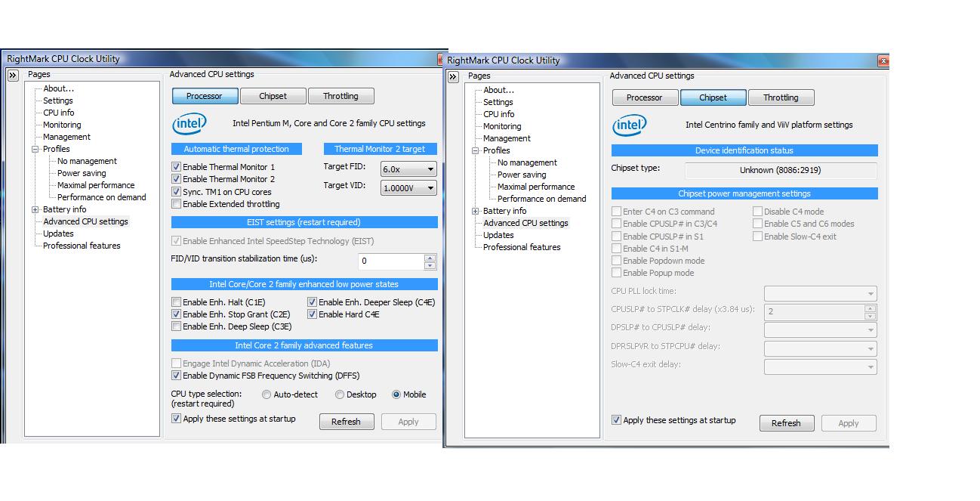Screen dimensions: 980x501
Task: Select No management profile in left window
Action: click(x=87, y=161)
